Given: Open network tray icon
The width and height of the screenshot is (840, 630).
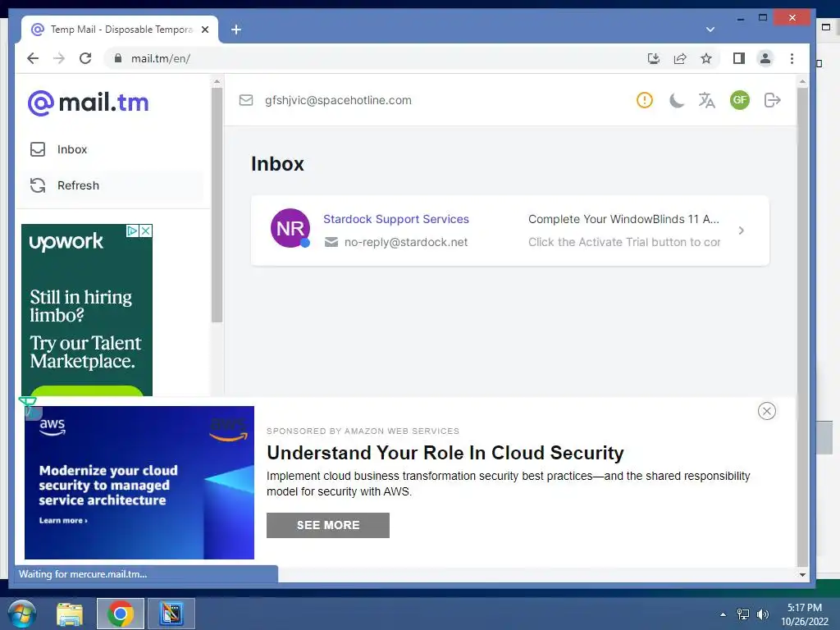Looking at the screenshot, I should click(743, 614).
